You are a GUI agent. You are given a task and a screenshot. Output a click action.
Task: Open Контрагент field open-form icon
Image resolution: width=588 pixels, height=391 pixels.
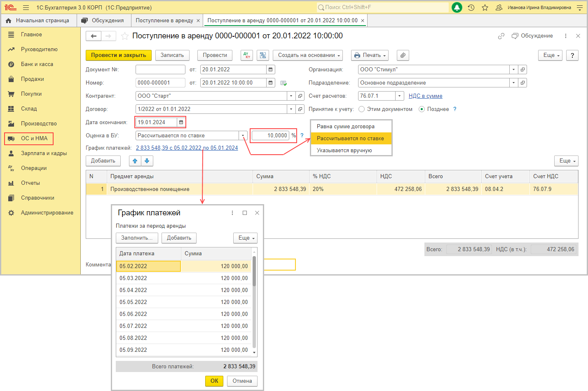point(300,96)
